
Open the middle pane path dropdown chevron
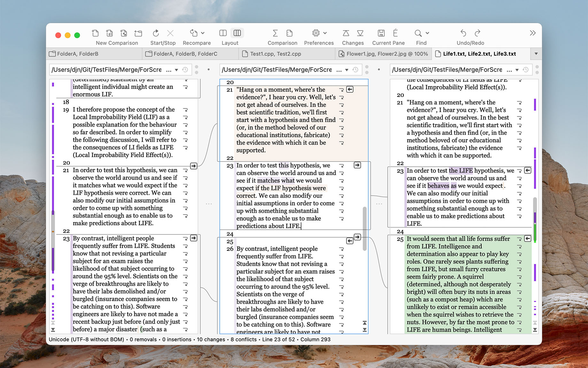pyautogui.click(x=347, y=69)
